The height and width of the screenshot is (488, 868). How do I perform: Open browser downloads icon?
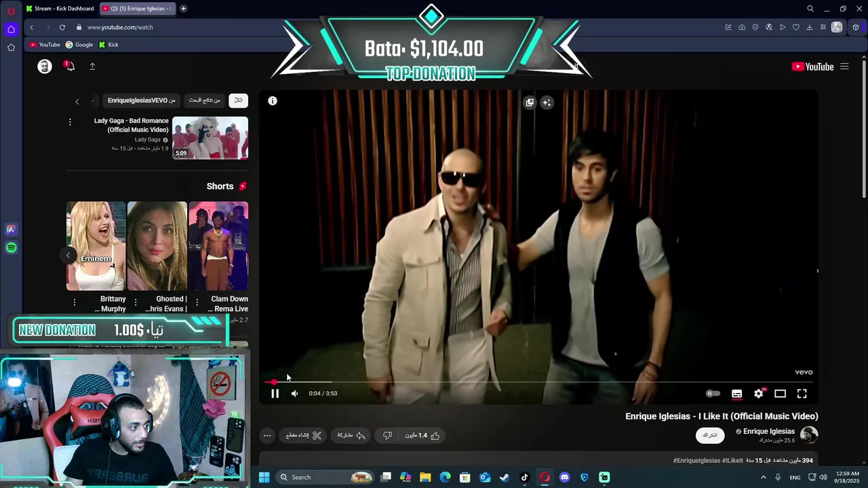click(809, 27)
